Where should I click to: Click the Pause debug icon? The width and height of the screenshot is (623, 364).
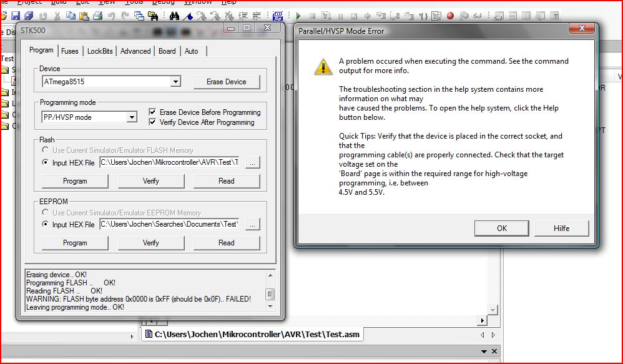pos(340,16)
